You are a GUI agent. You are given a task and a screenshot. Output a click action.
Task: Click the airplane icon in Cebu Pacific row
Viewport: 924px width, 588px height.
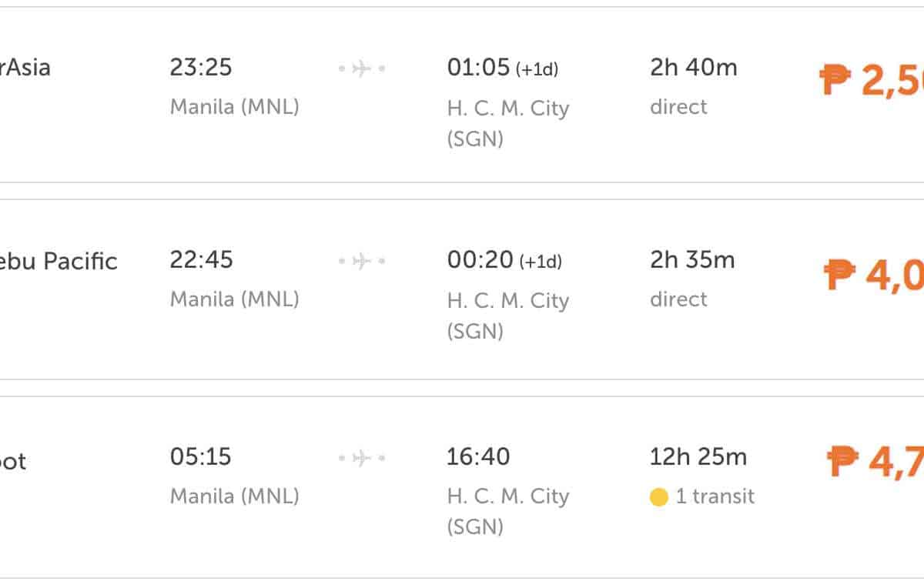tap(361, 262)
